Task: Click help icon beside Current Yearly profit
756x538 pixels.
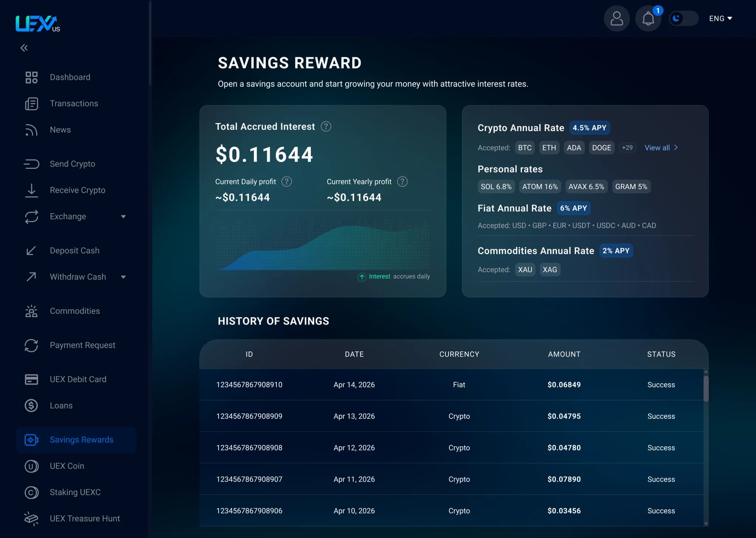Action: coord(402,182)
